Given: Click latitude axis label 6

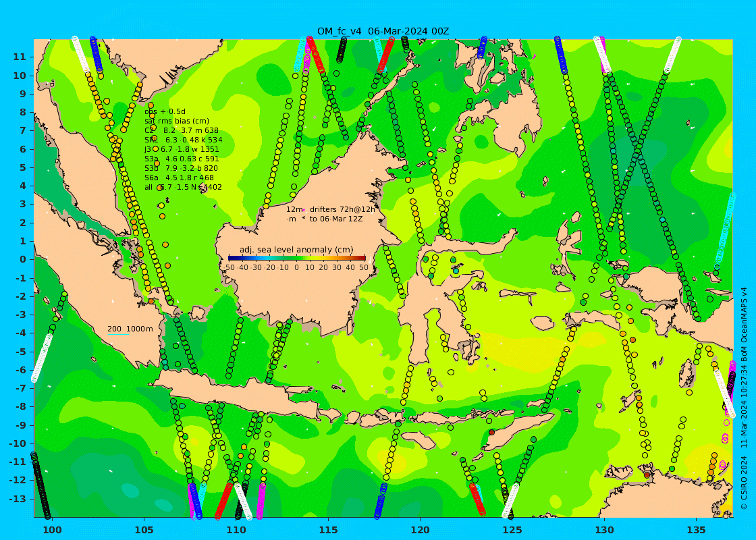Looking at the screenshot, I should (x=23, y=149).
